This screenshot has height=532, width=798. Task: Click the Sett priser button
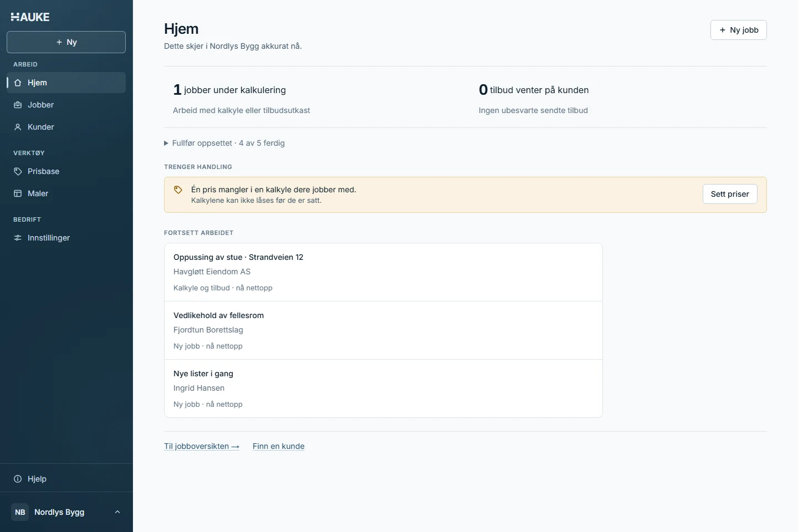click(x=730, y=194)
